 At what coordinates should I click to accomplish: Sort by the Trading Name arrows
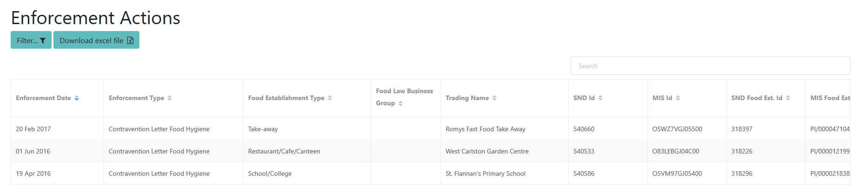[x=494, y=98]
